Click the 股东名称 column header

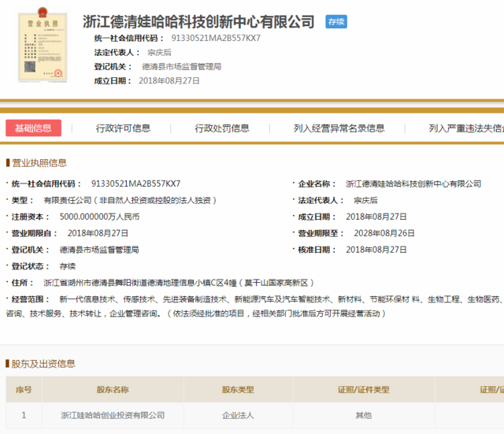click(113, 390)
